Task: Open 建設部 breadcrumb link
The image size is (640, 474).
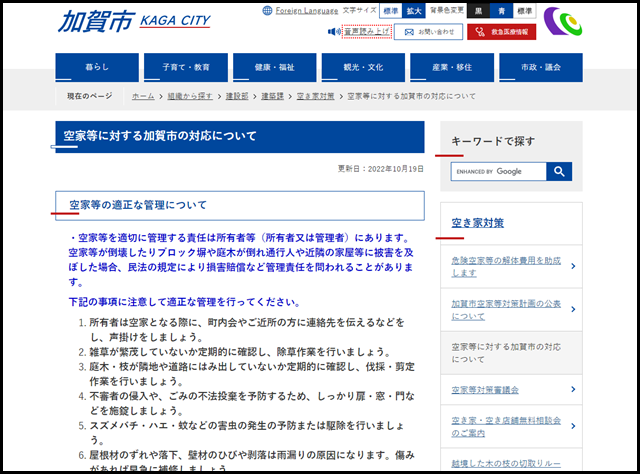Action: [x=237, y=96]
